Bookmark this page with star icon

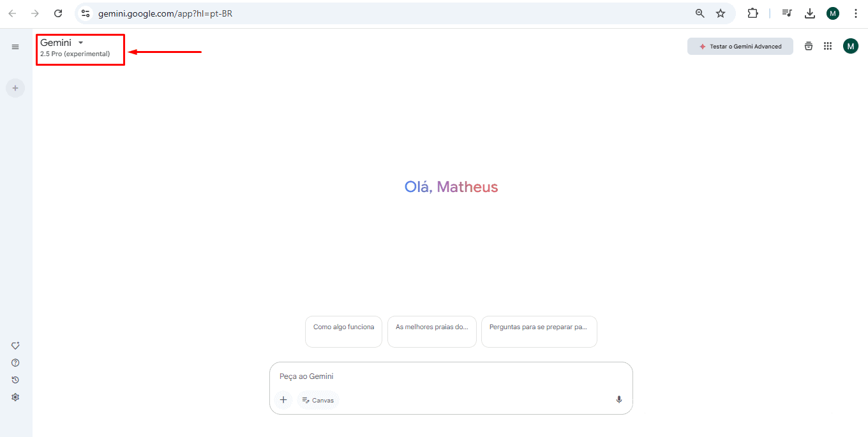point(721,13)
